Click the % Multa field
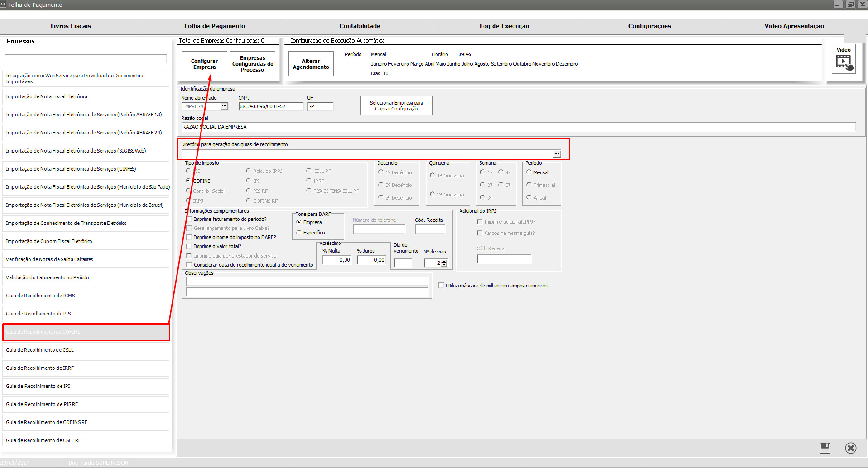 [337, 260]
